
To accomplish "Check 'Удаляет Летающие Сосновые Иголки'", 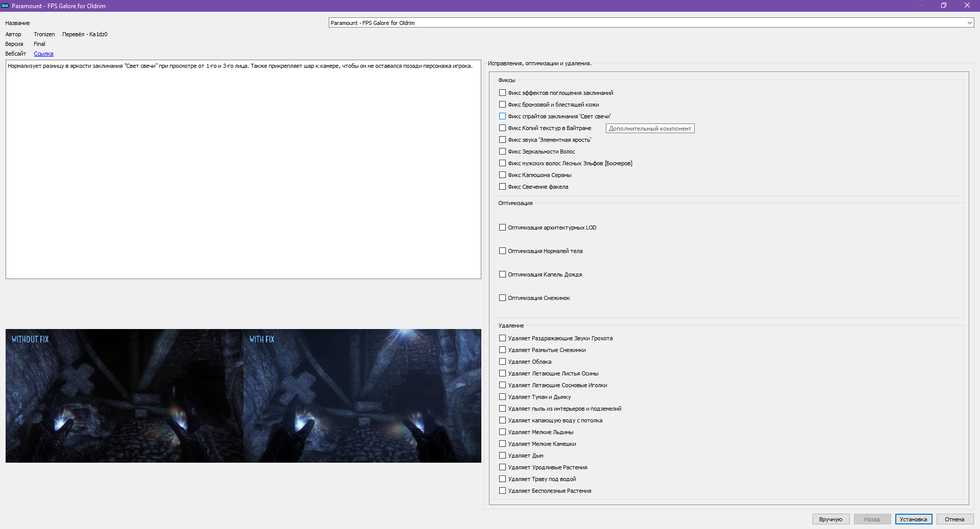I will [502, 385].
